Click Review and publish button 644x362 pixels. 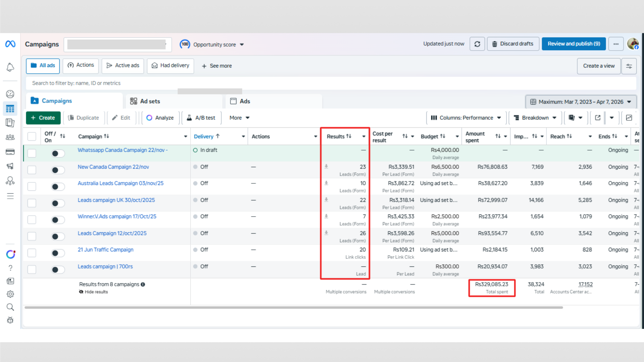pos(574,44)
